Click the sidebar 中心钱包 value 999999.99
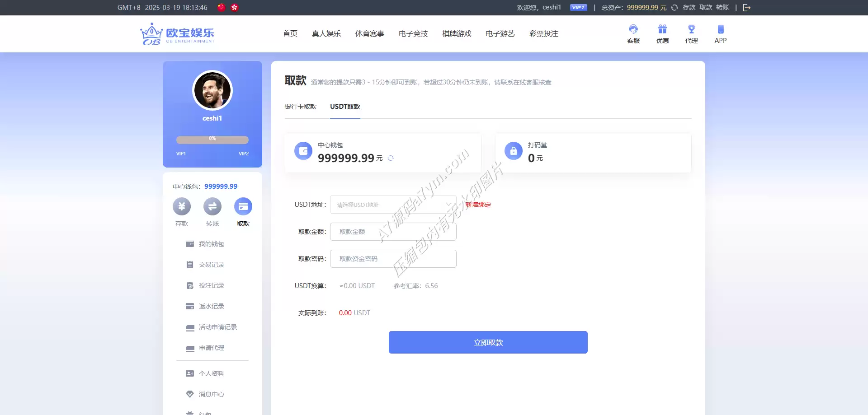 tap(221, 187)
